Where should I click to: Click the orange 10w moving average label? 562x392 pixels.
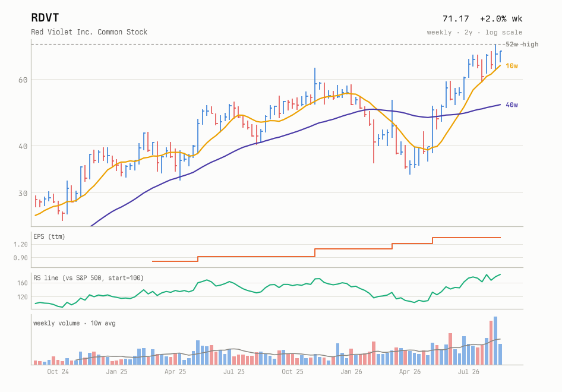pos(512,65)
